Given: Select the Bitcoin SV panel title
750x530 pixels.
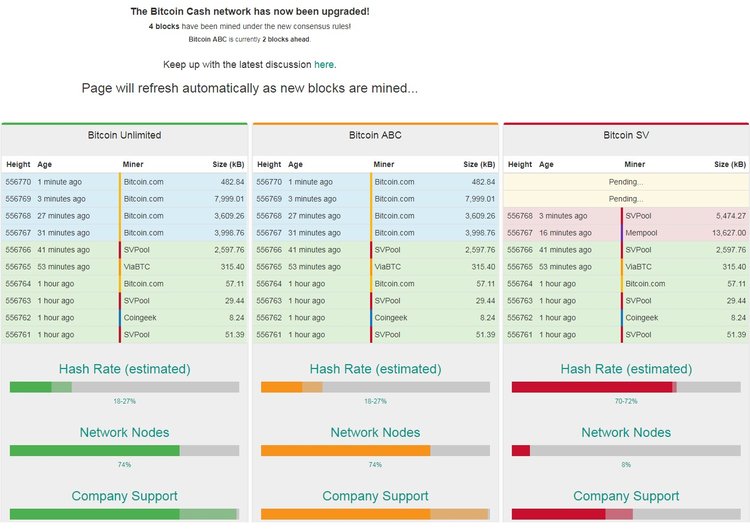Looking at the screenshot, I should pyautogui.click(x=626, y=135).
